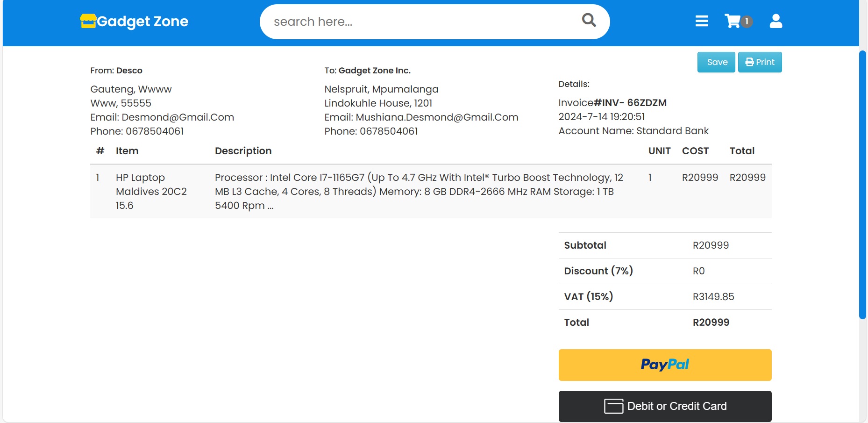The height and width of the screenshot is (423, 868).
Task: Click the user account icon
Action: point(776,21)
